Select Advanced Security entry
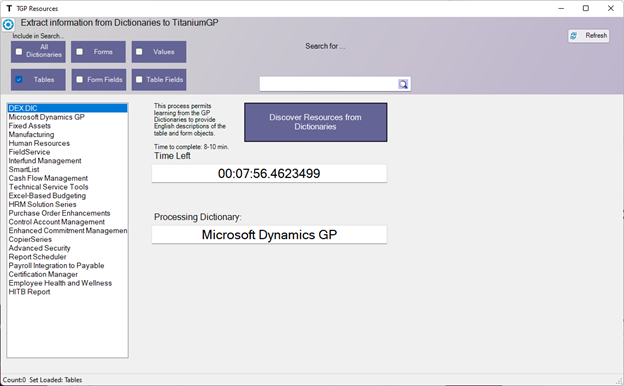 click(67, 248)
